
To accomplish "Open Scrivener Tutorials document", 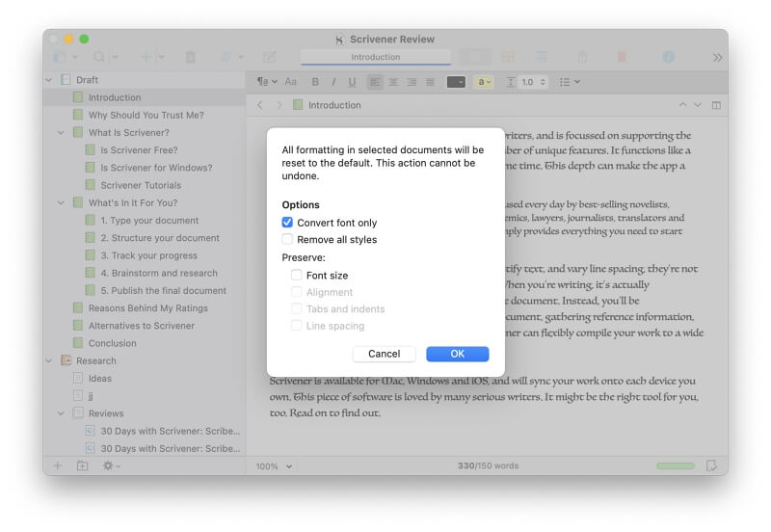I will tap(145, 185).
